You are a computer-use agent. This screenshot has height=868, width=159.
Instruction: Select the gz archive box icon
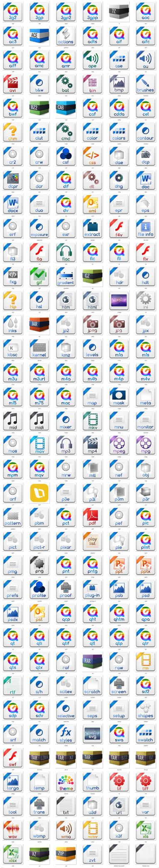point(92,277)
